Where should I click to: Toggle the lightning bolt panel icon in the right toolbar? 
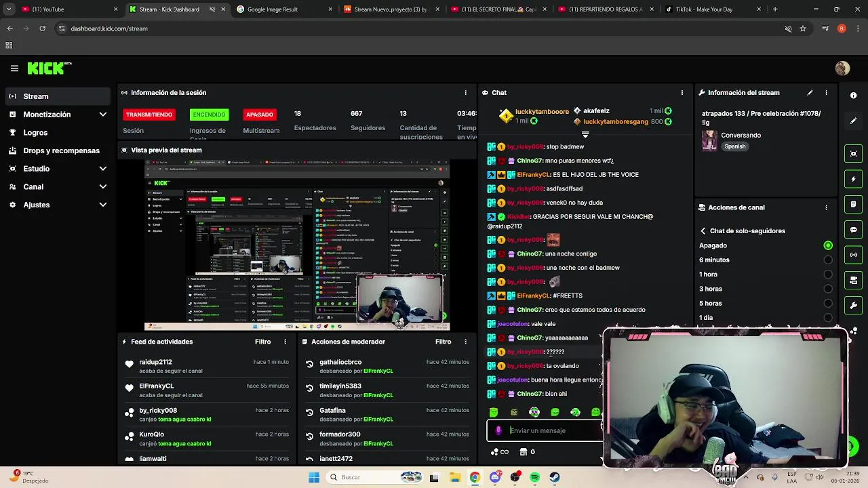pyautogui.click(x=853, y=179)
